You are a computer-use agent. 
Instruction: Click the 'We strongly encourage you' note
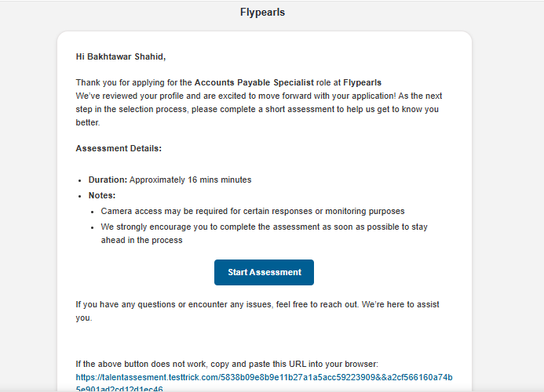point(264,234)
